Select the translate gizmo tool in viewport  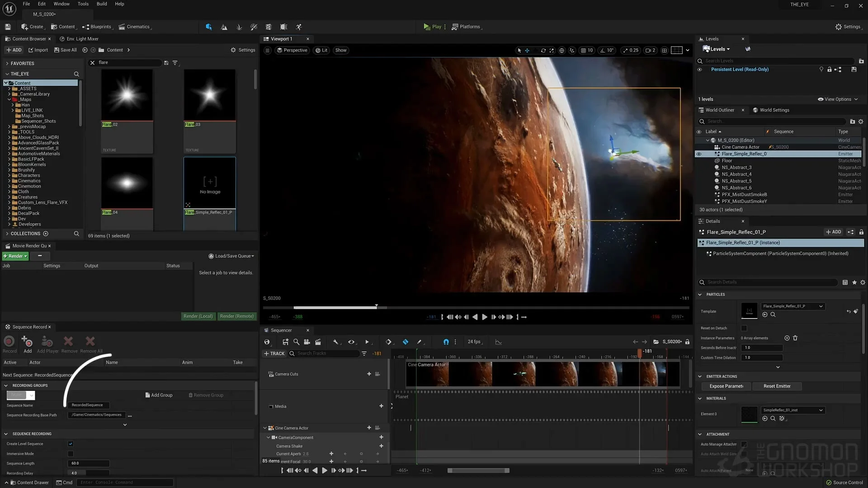527,50
